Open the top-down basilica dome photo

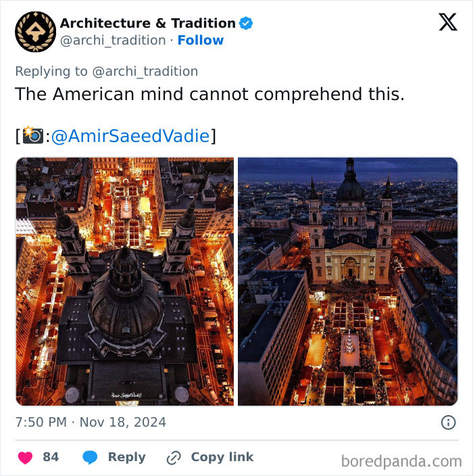pos(125,281)
